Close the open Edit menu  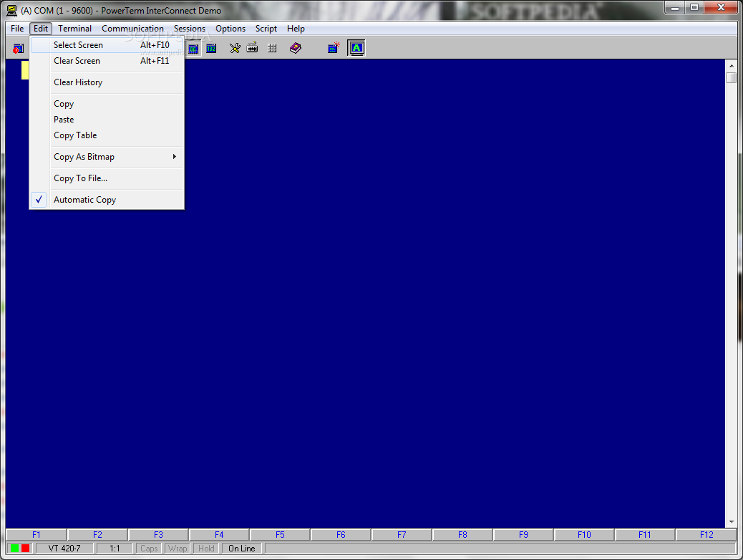click(41, 29)
